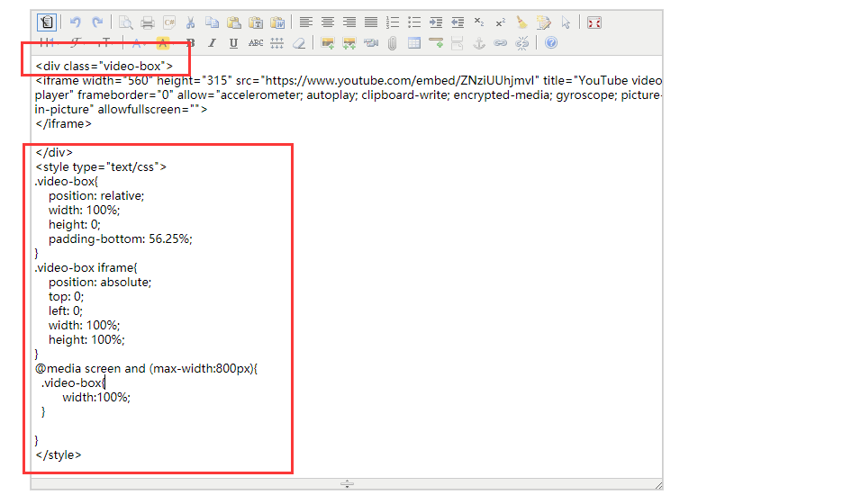Click the superscript icon
The height and width of the screenshot is (504, 852).
tap(500, 22)
